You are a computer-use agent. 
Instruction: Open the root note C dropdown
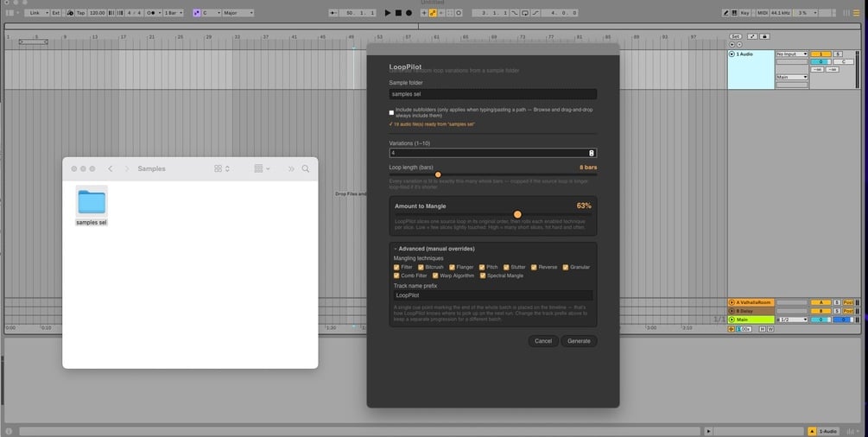(212, 13)
